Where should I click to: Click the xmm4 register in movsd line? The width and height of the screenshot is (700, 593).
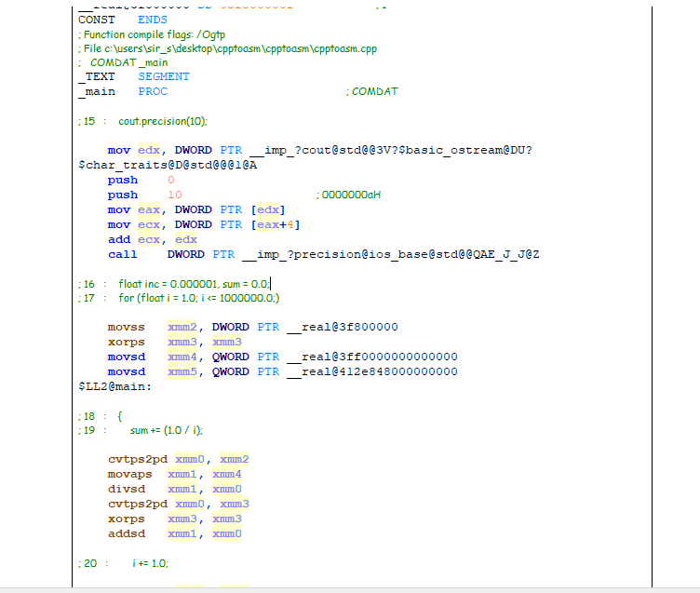pyautogui.click(x=182, y=357)
